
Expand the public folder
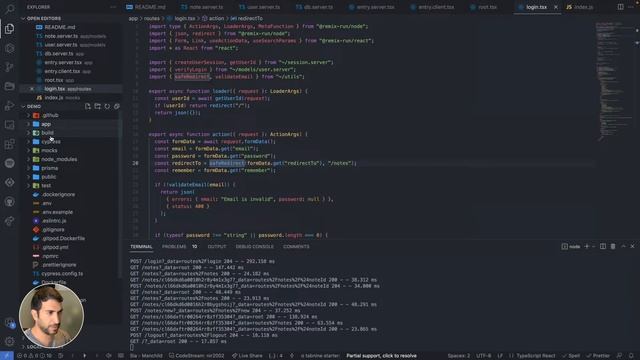[48, 177]
